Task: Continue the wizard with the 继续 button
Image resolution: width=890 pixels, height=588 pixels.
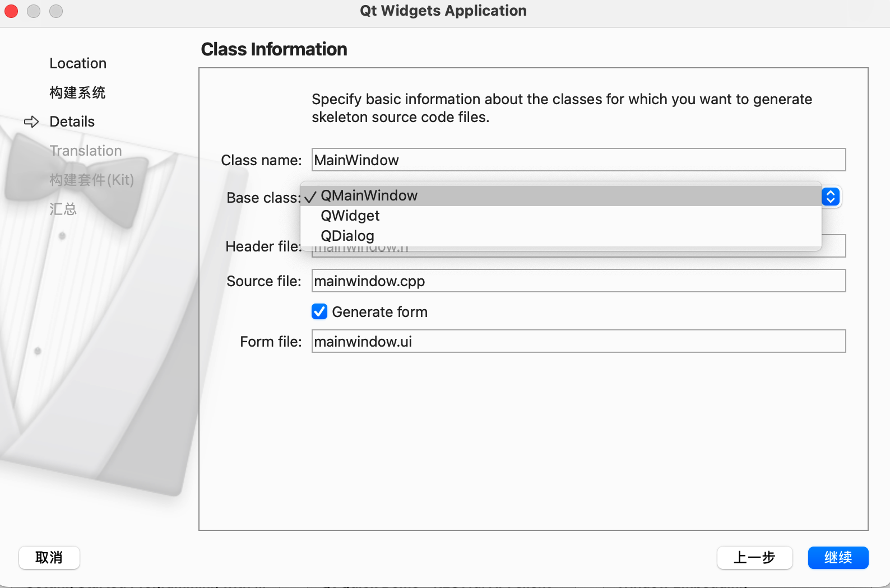Action: [838, 558]
